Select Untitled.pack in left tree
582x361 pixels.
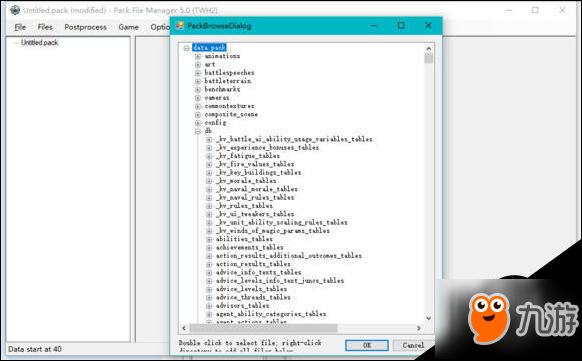click(39, 43)
